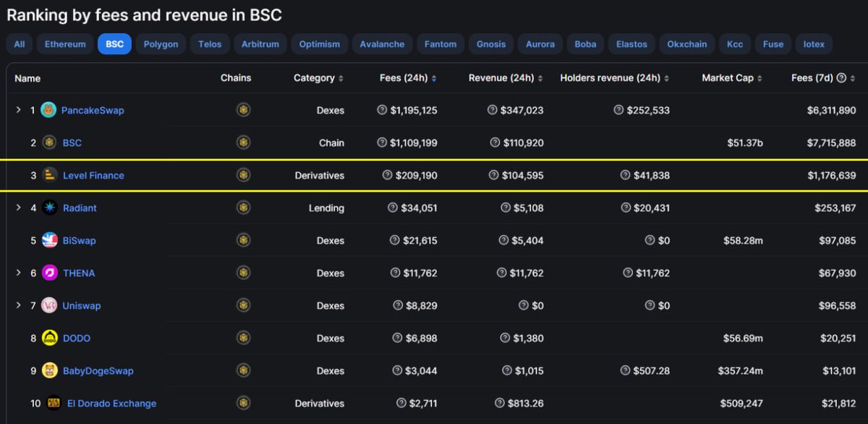This screenshot has height=424, width=868.
Task: Switch to the Iotex chain tab
Action: [814, 44]
